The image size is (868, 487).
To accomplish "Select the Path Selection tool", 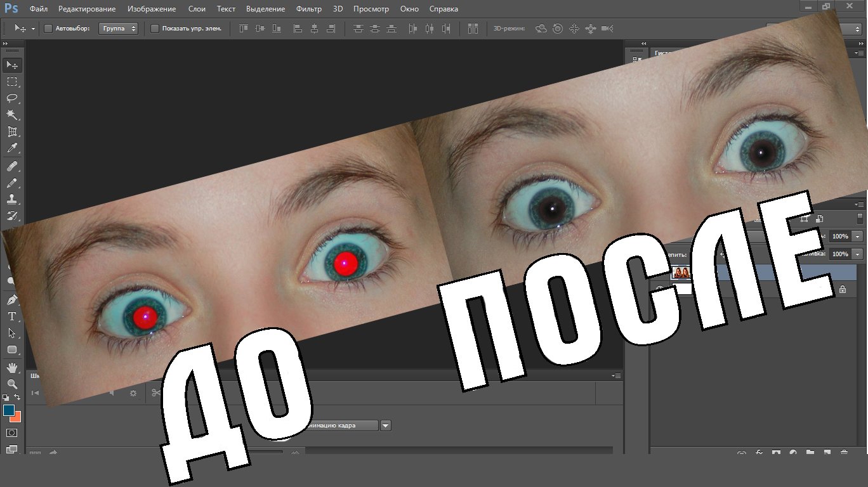I will click(x=12, y=333).
